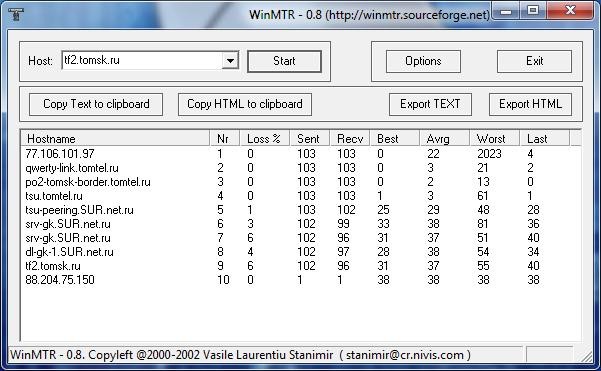Open the Host dropdown arrow

pyautogui.click(x=230, y=61)
